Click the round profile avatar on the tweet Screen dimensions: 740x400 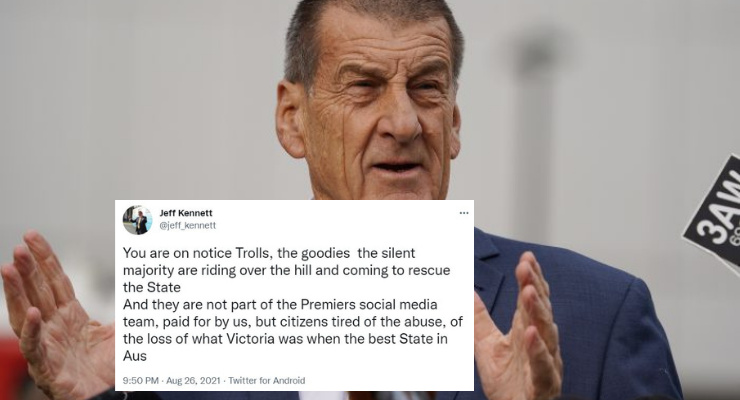(137, 220)
